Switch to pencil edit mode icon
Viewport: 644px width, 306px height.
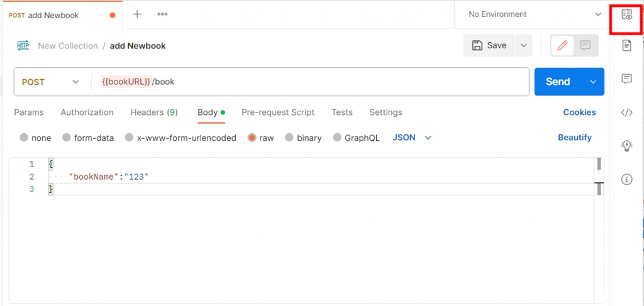pyautogui.click(x=562, y=45)
